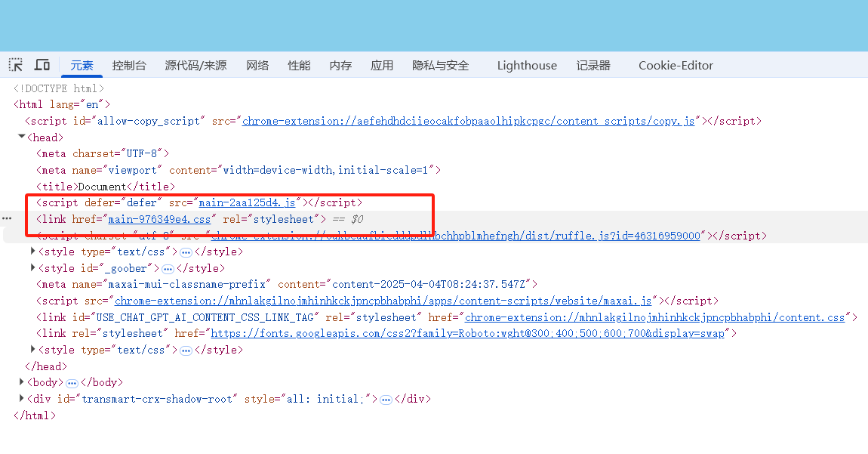The width and height of the screenshot is (868, 454).
Task: Select the closing </head> tag
Action: pos(46,366)
